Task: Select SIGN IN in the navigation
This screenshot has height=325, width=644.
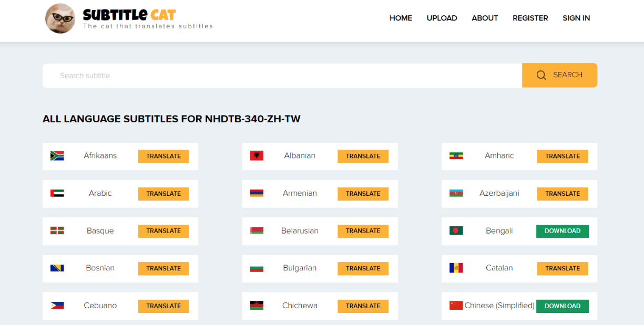Action: (x=576, y=18)
